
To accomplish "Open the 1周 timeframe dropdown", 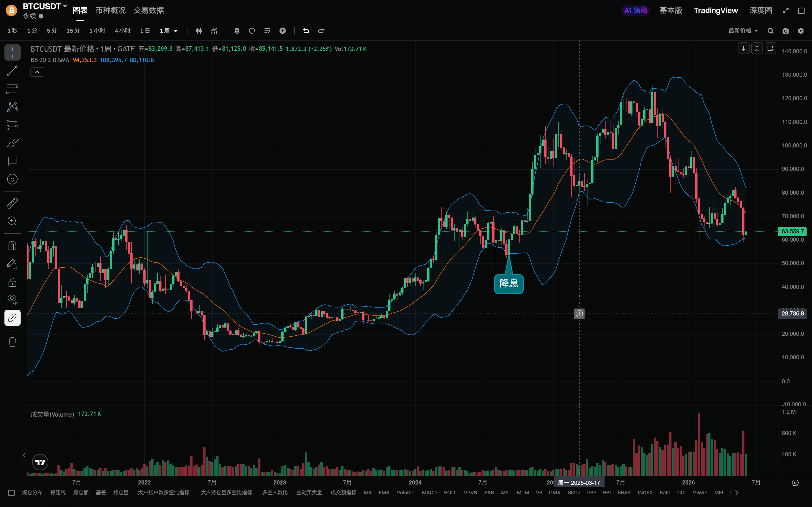I will tap(169, 31).
